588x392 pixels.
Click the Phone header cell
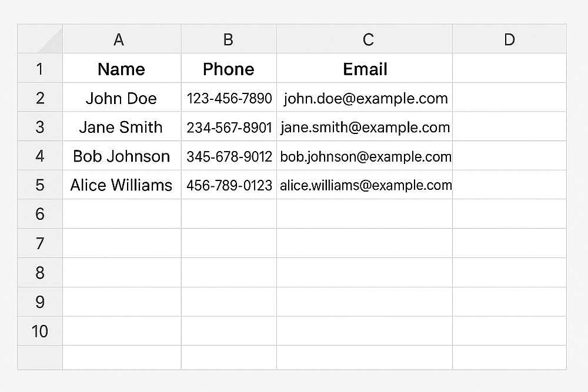point(229,69)
